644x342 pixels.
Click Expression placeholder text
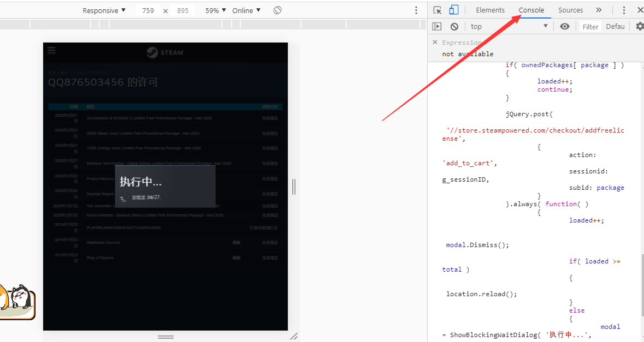pos(462,42)
